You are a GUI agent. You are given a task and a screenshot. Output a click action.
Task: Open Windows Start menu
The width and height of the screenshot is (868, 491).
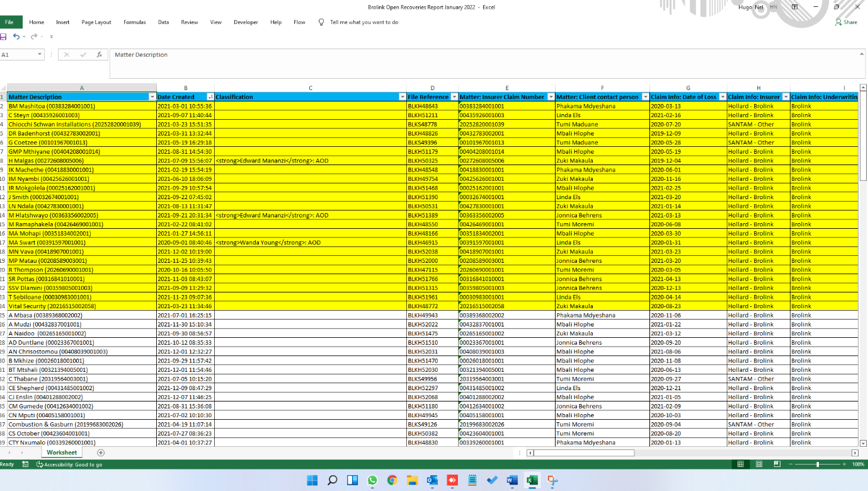(312, 480)
